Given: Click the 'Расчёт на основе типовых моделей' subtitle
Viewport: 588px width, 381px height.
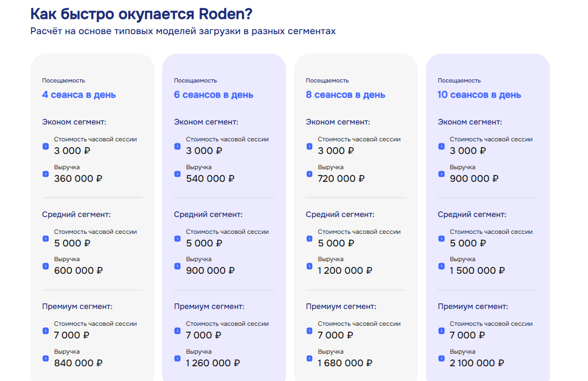Looking at the screenshot, I should [183, 31].
